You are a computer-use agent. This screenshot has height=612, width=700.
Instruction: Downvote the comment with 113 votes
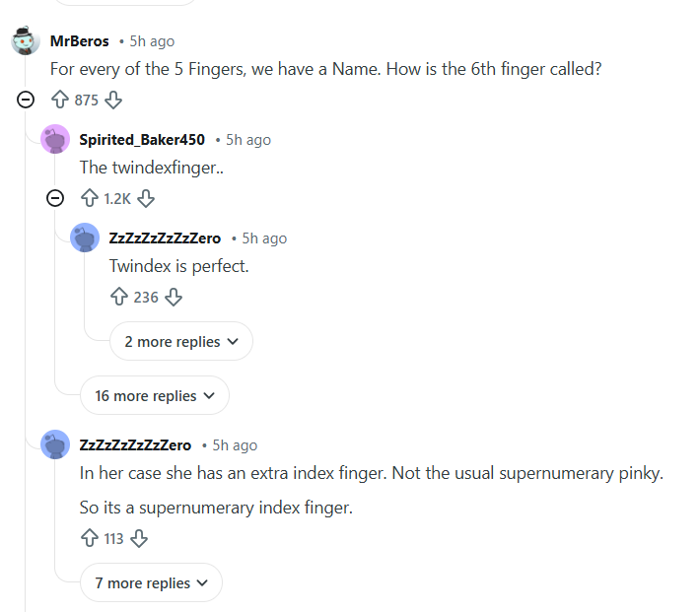(x=139, y=538)
